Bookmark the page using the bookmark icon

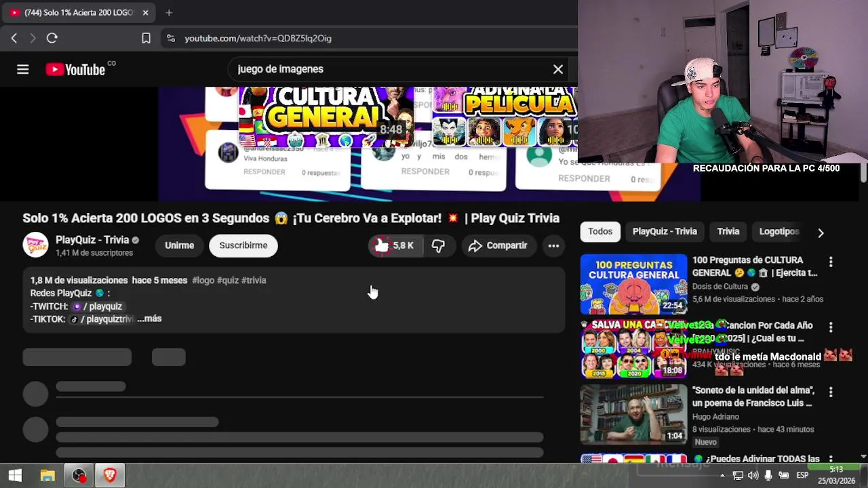click(146, 39)
